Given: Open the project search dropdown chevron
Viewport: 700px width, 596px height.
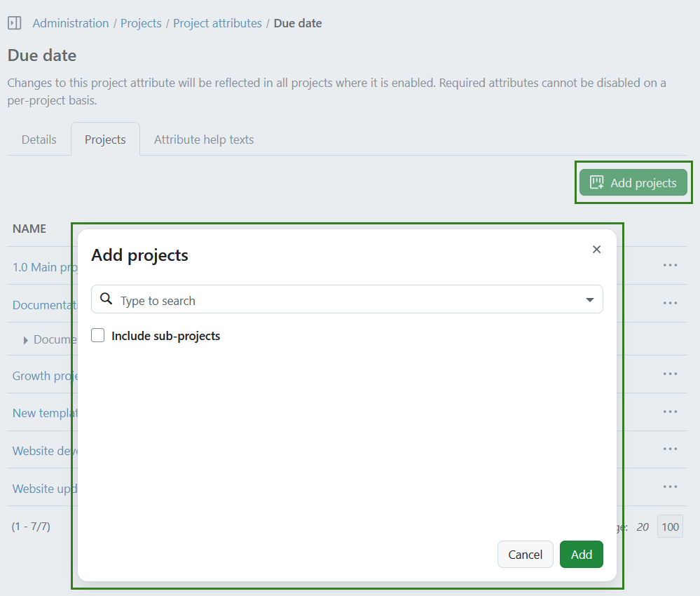Looking at the screenshot, I should click(589, 299).
